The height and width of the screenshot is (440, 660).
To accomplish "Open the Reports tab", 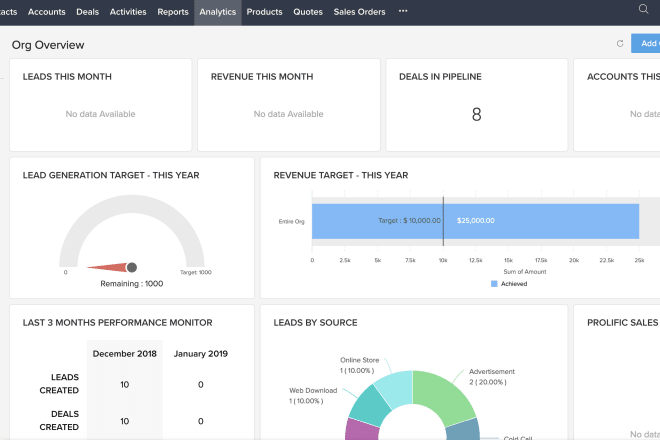I will click(x=173, y=12).
